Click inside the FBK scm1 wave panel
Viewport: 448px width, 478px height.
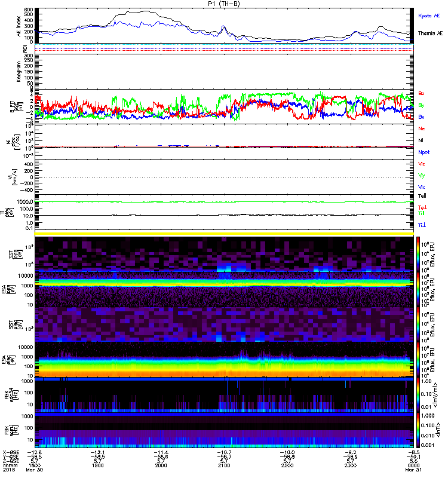224,430
